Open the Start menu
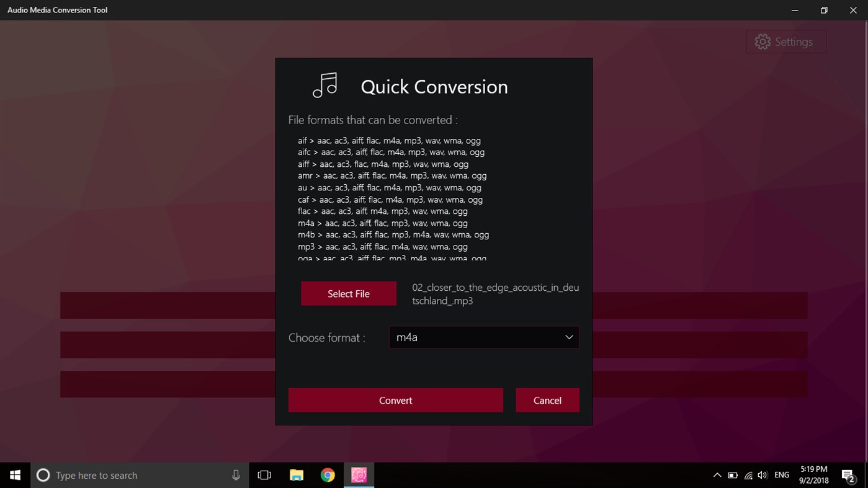868x488 pixels. [x=14, y=474]
